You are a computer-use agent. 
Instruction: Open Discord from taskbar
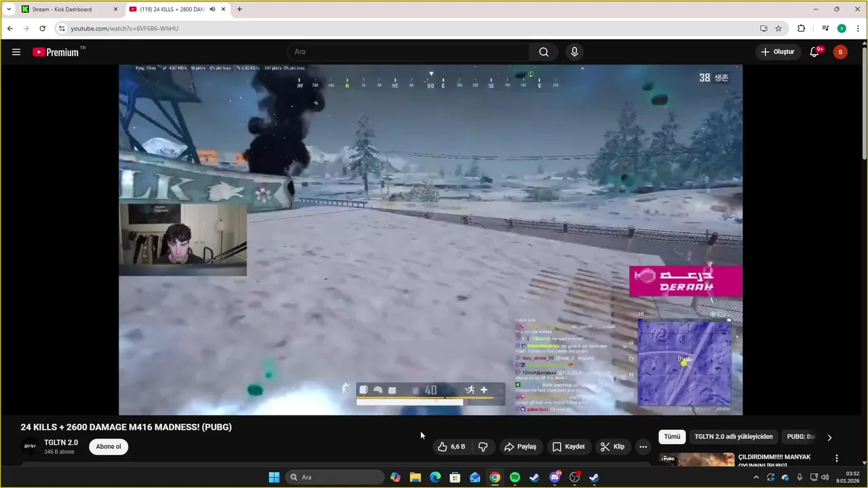555,477
